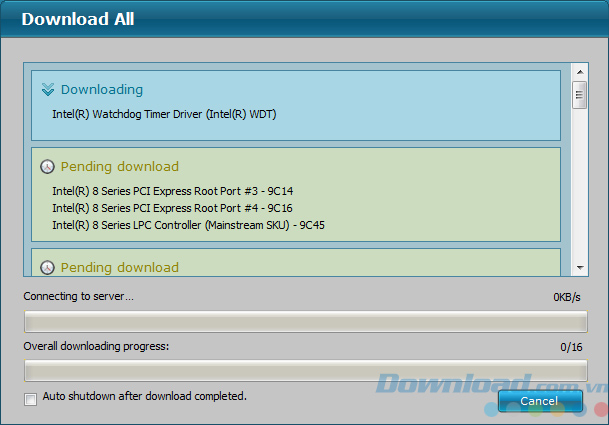Enable auto shutdown after download checkbox
609x425 pixels.
tap(30, 399)
